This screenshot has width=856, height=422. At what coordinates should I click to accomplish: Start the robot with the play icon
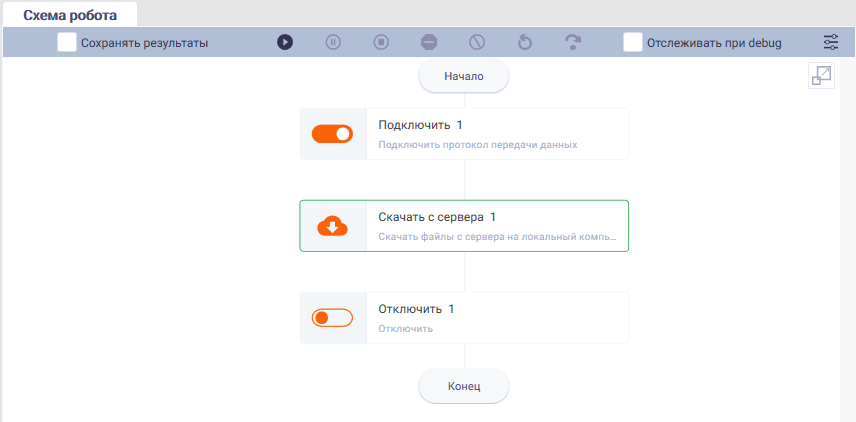tap(285, 42)
